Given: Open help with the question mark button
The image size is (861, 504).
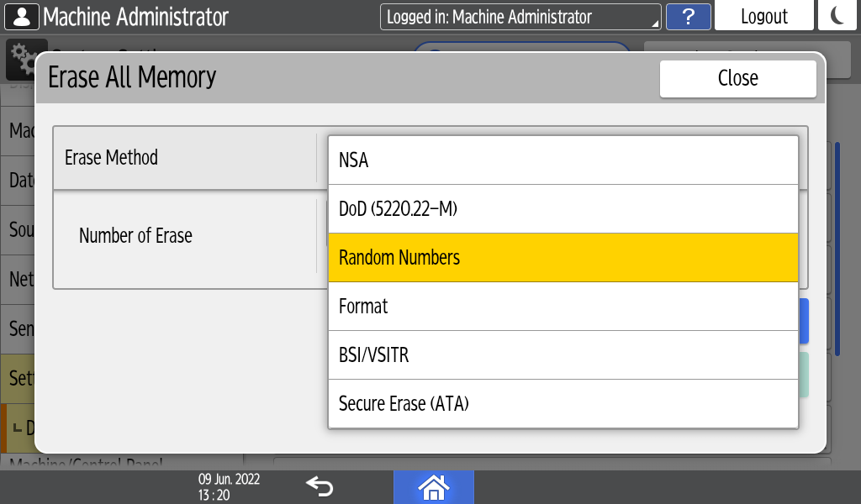Looking at the screenshot, I should (x=688, y=17).
